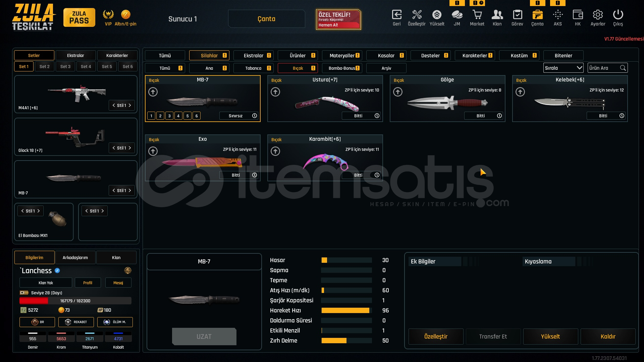Viewport: 644px width, 362px height.
Task: Open the Bitenler tab
Action: click(x=563, y=55)
